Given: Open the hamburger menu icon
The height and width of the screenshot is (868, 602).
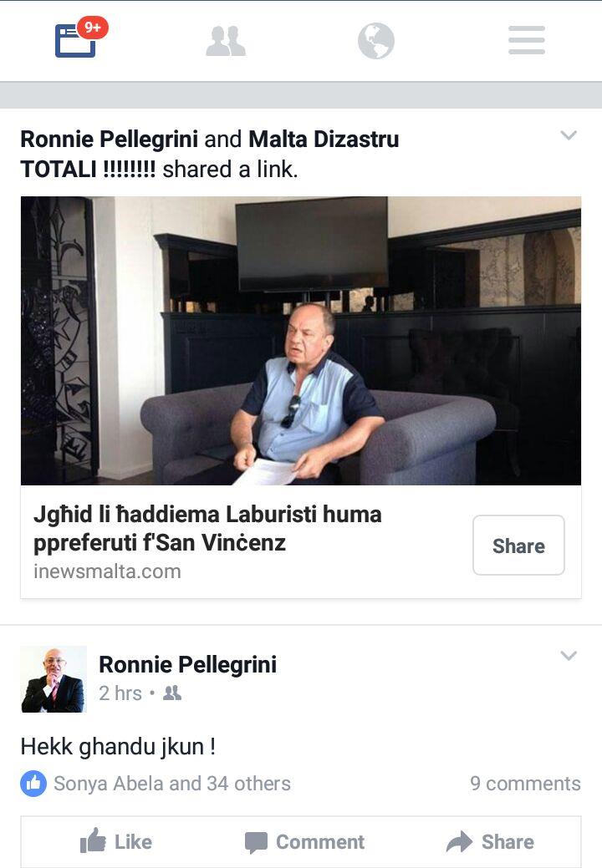Looking at the screenshot, I should (x=527, y=40).
